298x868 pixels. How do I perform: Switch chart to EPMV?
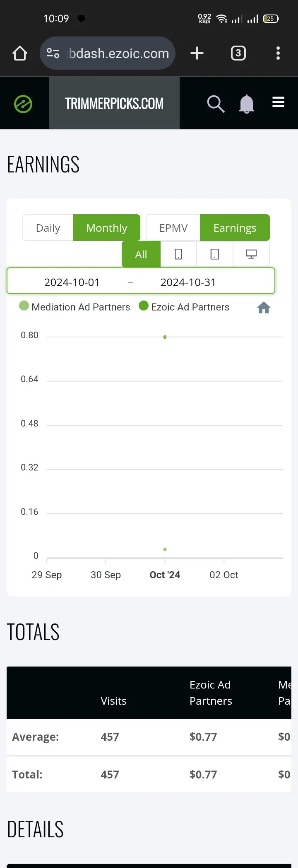click(x=173, y=228)
